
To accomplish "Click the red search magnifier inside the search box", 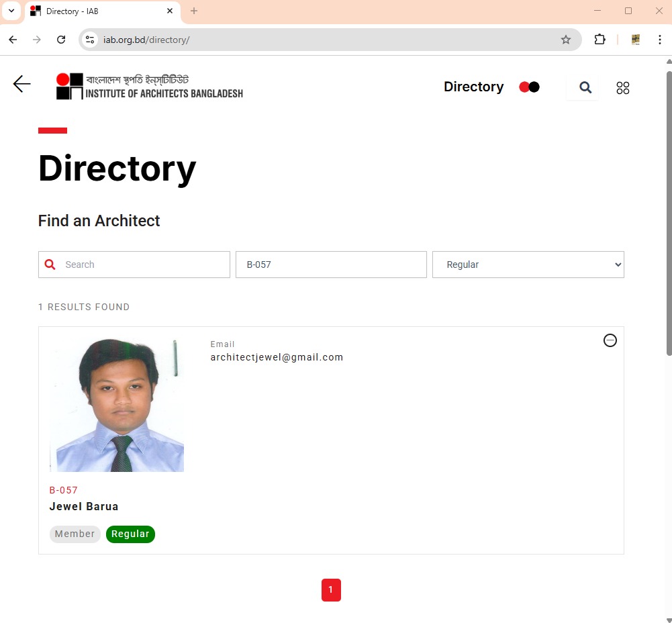I will (50, 264).
